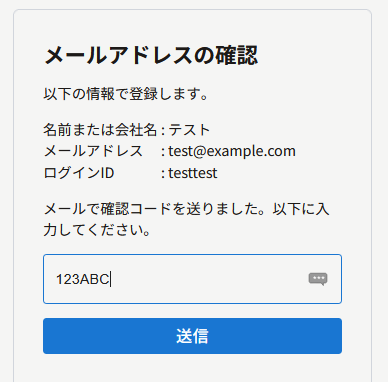Click the entered 123ABC text
The height and width of the screenshot is (382, 388).
[82, 279]
